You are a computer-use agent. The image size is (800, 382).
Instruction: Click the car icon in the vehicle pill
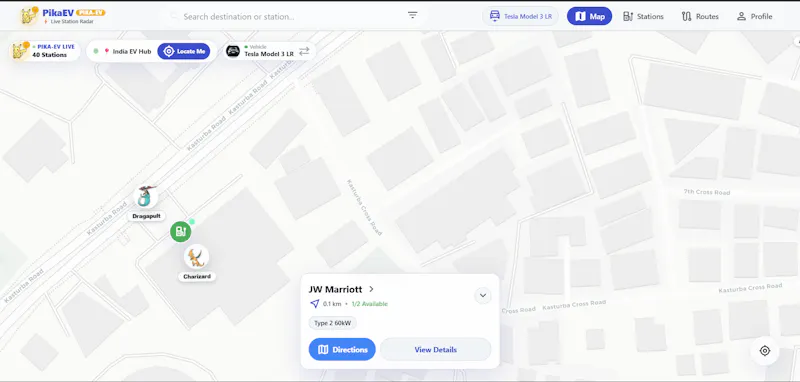pos(233,51)
